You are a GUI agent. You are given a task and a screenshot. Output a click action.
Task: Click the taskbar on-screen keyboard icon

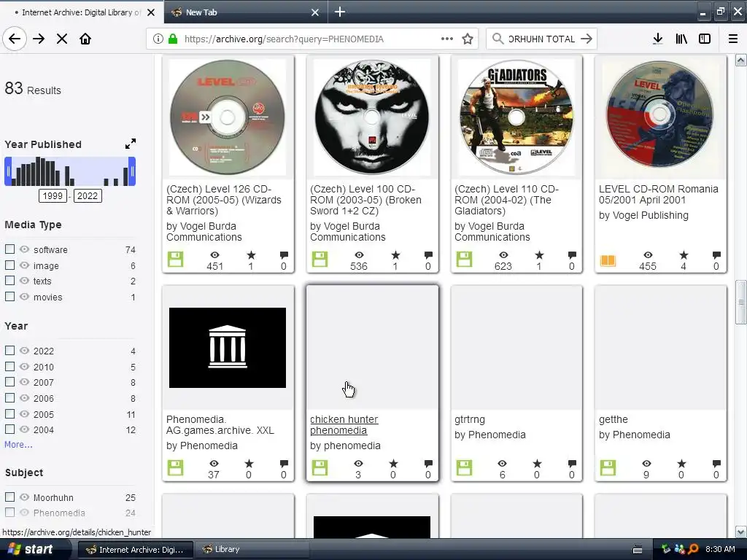pos(638,550)
